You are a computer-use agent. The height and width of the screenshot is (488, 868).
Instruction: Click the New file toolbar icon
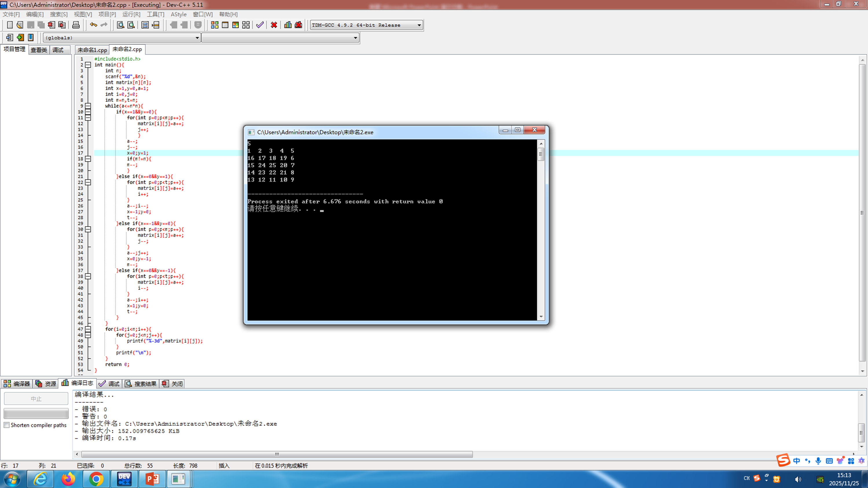(10, 25)
